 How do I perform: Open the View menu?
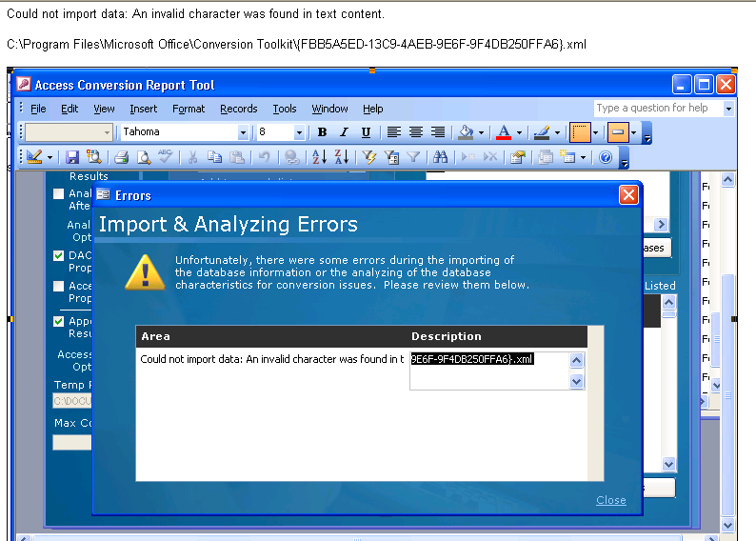pos(104,109)
